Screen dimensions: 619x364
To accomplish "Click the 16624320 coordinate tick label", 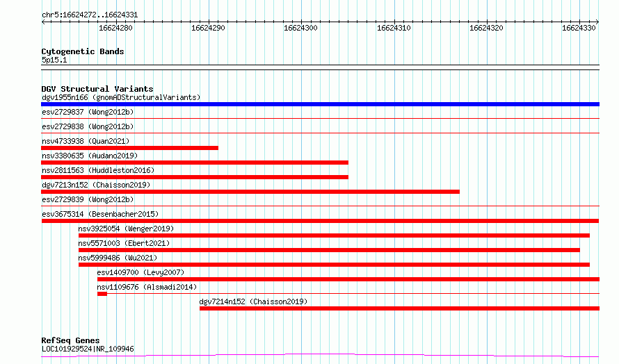I will click(x=486, y=28).
